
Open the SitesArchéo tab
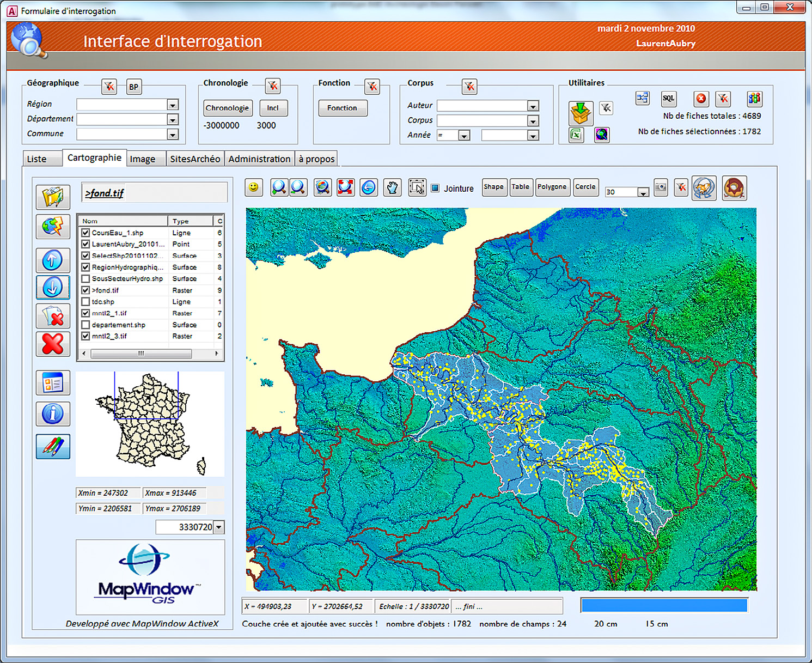click(x=195, y=159)
